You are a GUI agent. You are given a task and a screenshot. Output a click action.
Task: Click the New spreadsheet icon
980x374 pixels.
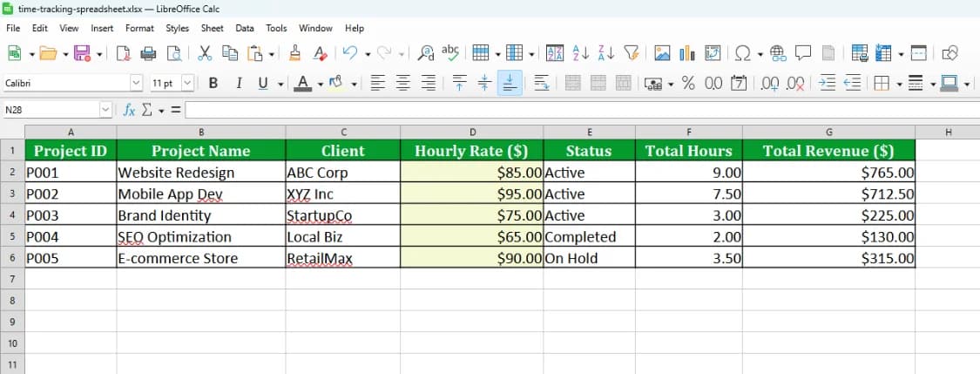tap(15, 53)
